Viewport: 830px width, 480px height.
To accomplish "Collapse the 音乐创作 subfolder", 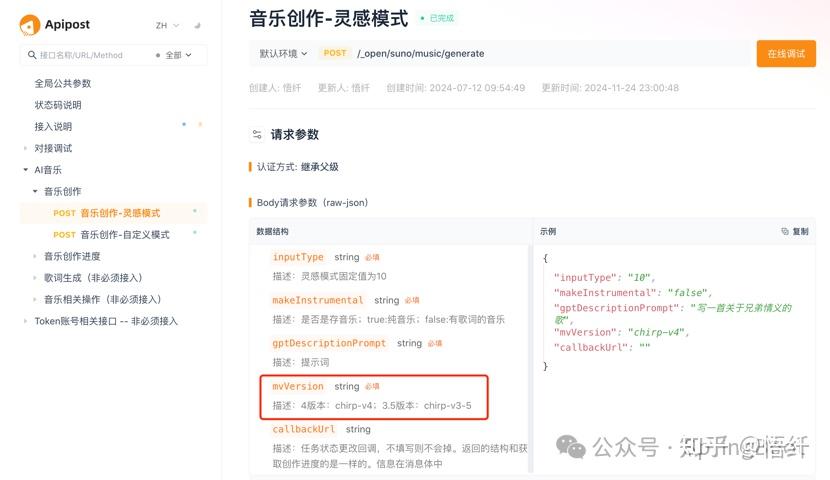I will click(35, 192).
